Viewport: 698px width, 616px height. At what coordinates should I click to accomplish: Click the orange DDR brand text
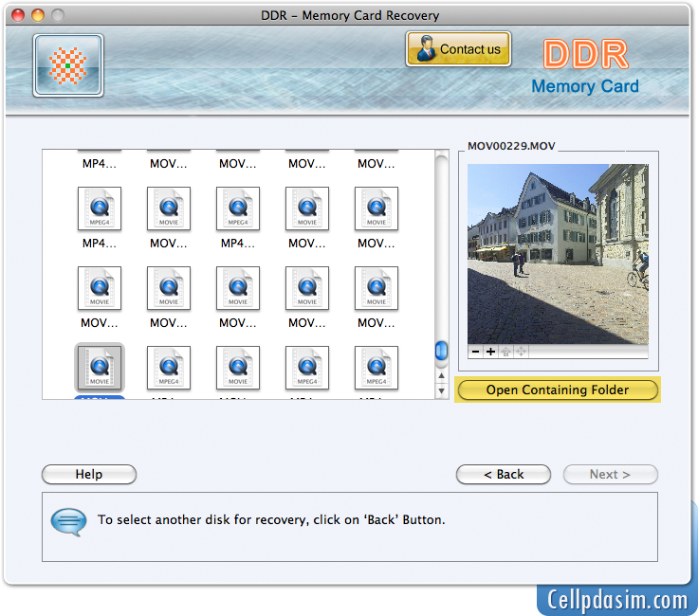[585, 54]
